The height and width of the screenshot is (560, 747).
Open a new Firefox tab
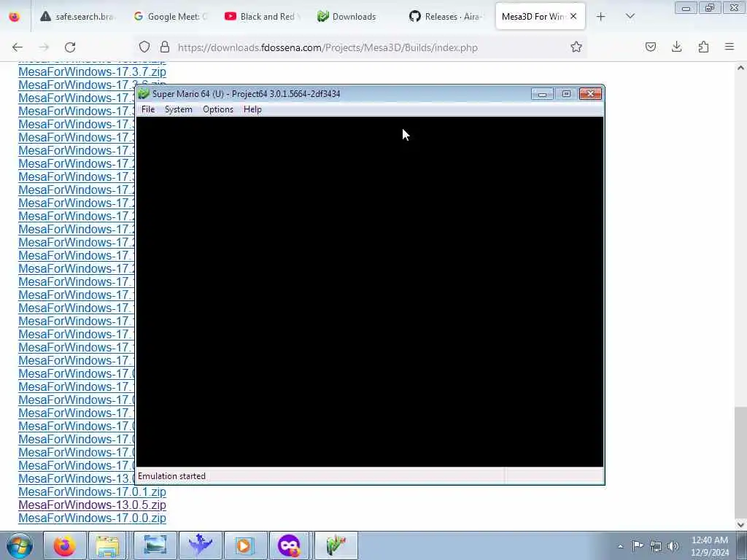pos(601,17)
